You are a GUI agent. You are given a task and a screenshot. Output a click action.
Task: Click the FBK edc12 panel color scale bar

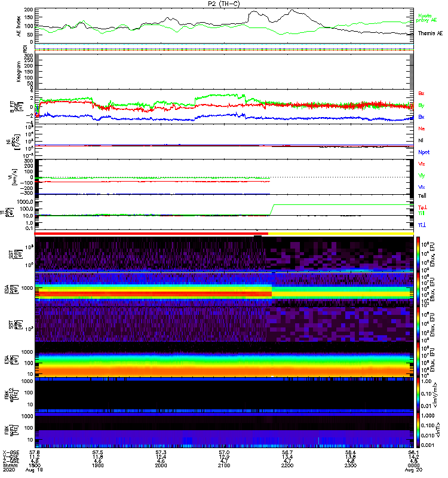(x=418, y=395)
